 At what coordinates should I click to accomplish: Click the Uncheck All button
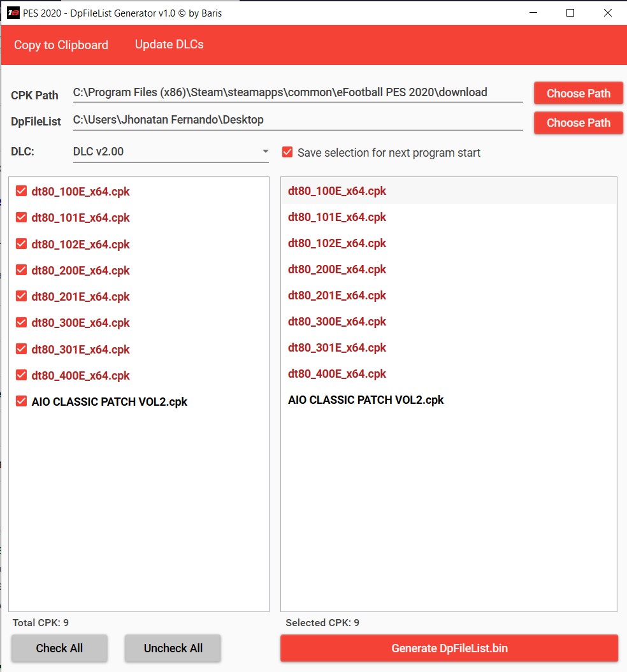[x=173, y=648]
